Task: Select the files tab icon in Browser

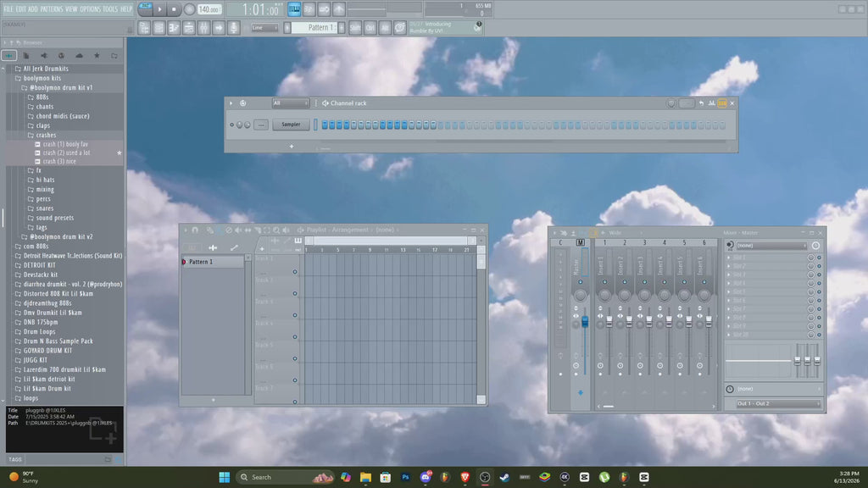Action: click(x=26, y=55)
